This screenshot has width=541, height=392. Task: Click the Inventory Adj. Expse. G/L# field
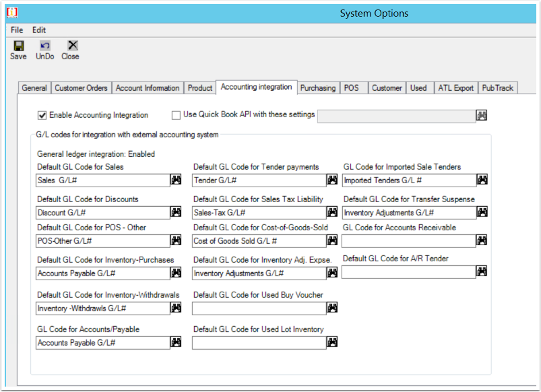click(259, 273)
